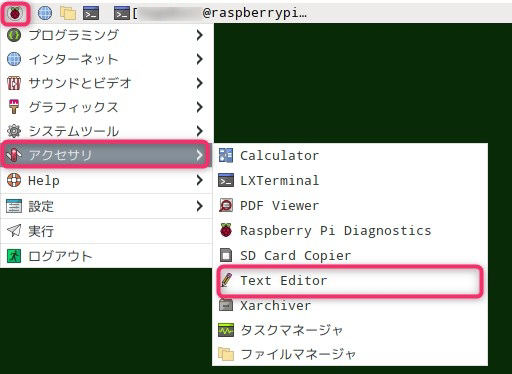The width and height of the screenshot is (512, 374).
Task: Click the サウンドとビデオ icon
Action: click(14, 83)
